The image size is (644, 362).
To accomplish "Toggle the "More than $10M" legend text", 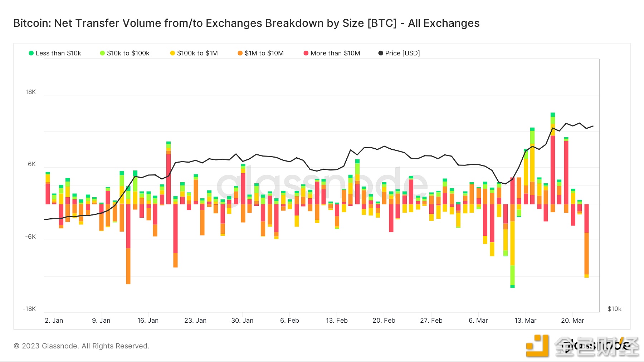I will [335, 53].
